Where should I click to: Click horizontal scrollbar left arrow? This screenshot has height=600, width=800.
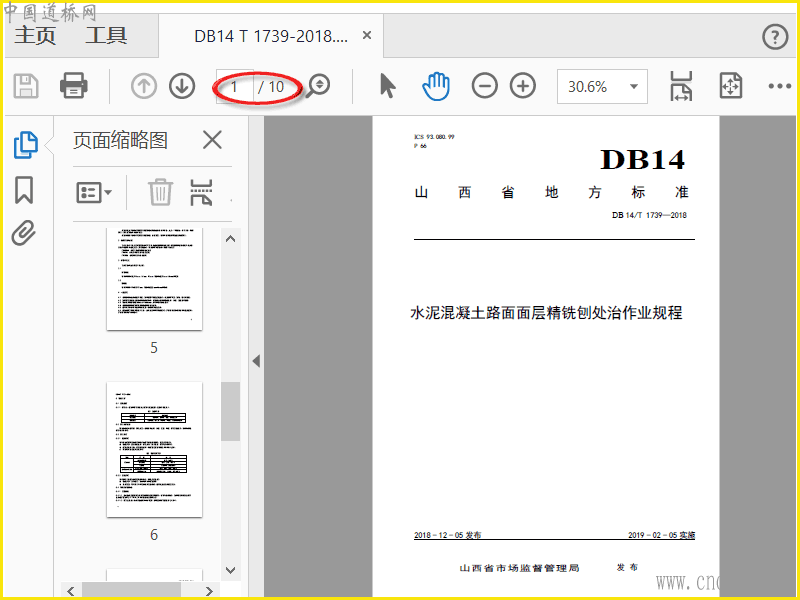click(x=71, y=591)
